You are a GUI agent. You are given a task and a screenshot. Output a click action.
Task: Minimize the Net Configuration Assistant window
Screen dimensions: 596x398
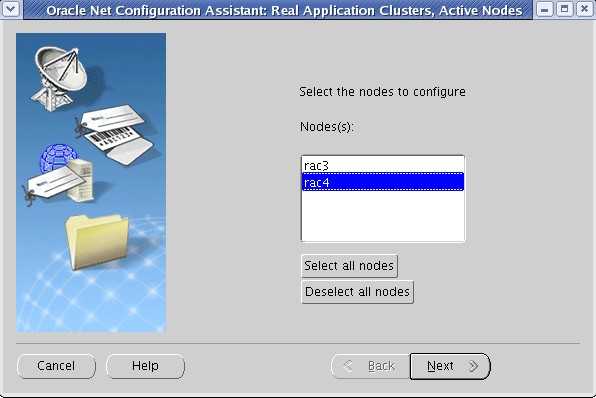pos(545,9)
